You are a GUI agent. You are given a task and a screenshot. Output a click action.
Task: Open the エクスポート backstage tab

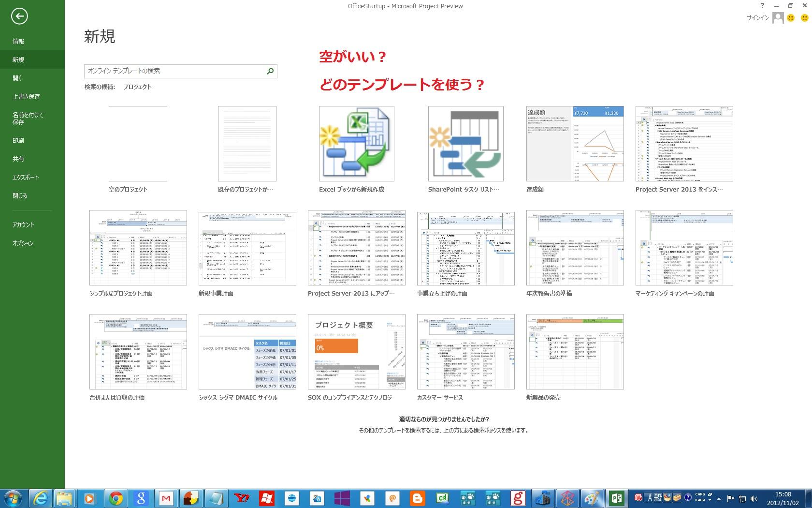(x=32, y=177)
